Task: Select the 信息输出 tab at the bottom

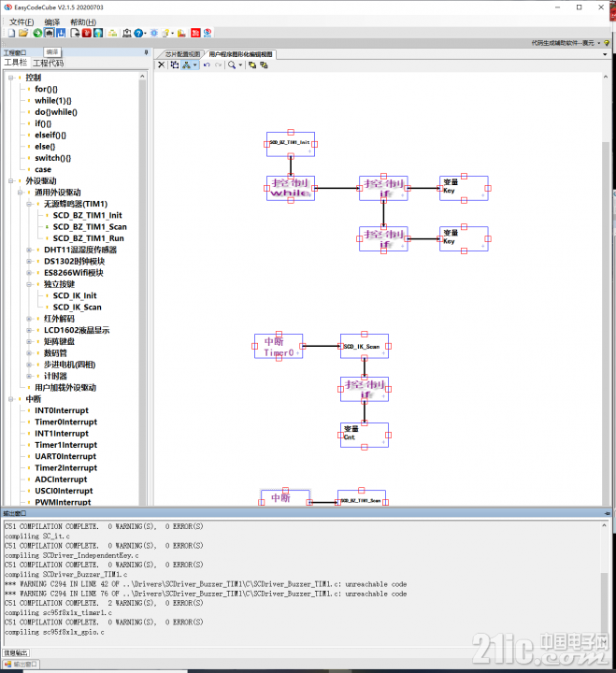Action: [x=16, y=653]
